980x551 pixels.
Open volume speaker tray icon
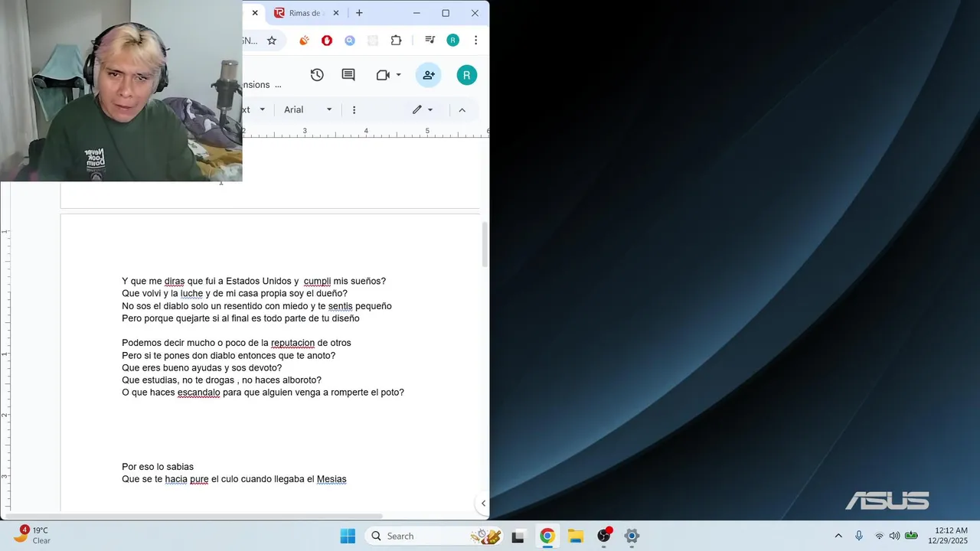894,536
